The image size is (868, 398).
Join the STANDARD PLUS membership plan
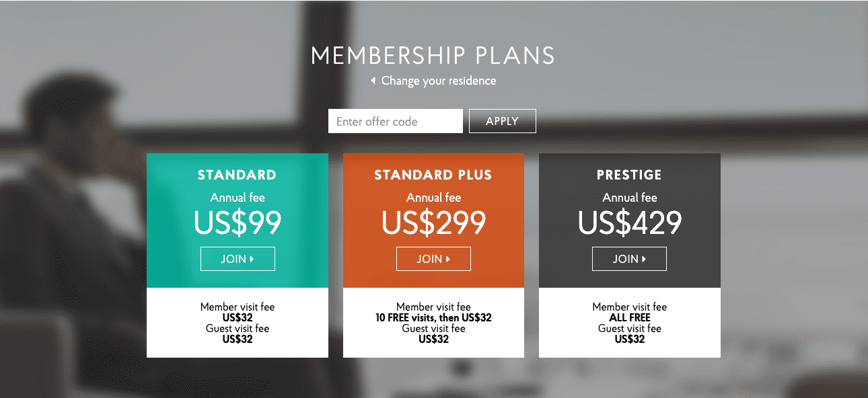433,258
